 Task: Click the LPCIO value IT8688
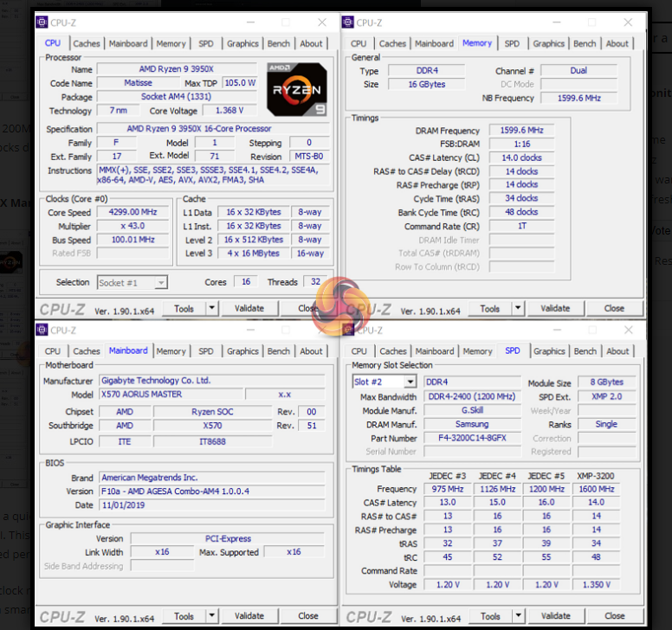(x=212, y=441)
